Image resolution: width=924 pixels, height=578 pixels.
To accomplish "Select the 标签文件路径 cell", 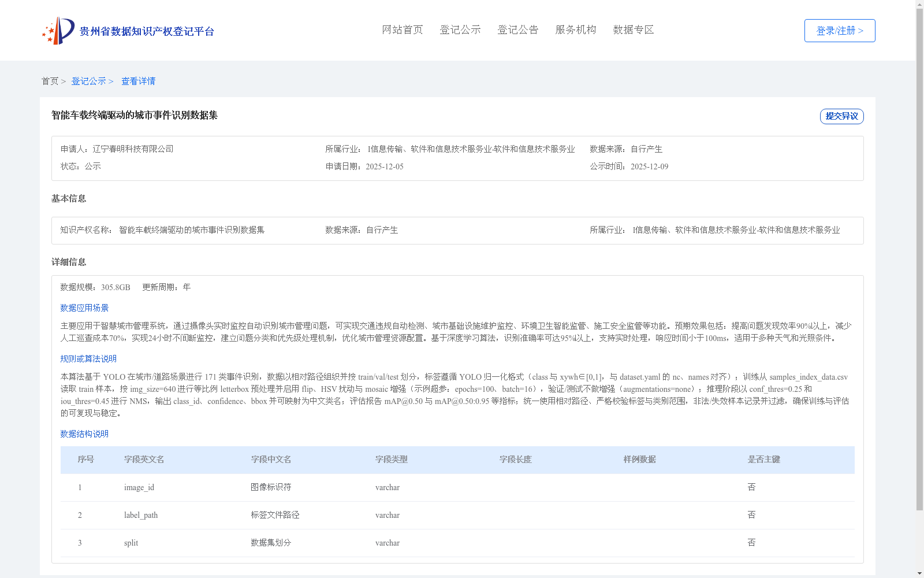I will pyautogui.click(x=275, y=515).
